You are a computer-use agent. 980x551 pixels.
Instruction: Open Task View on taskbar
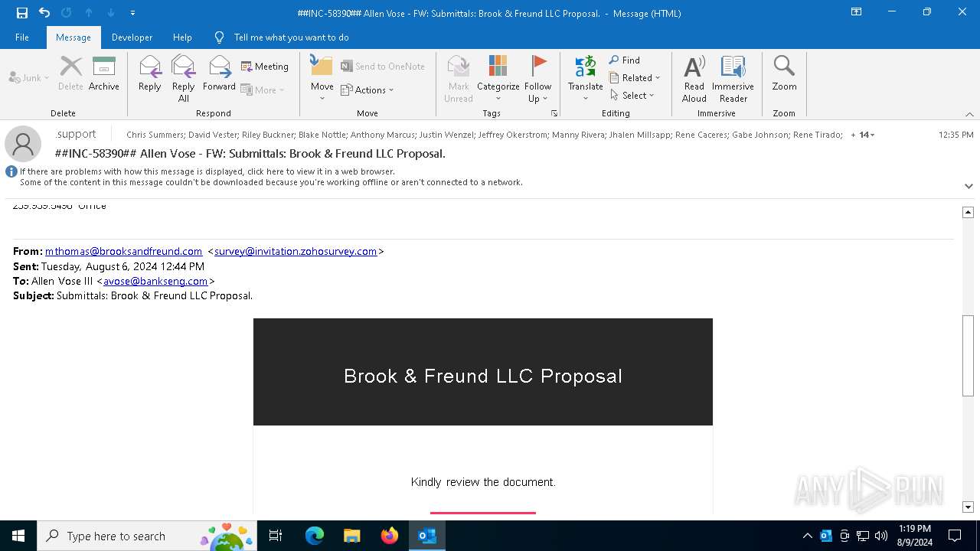pyautogui.click(x=276, y=536)
